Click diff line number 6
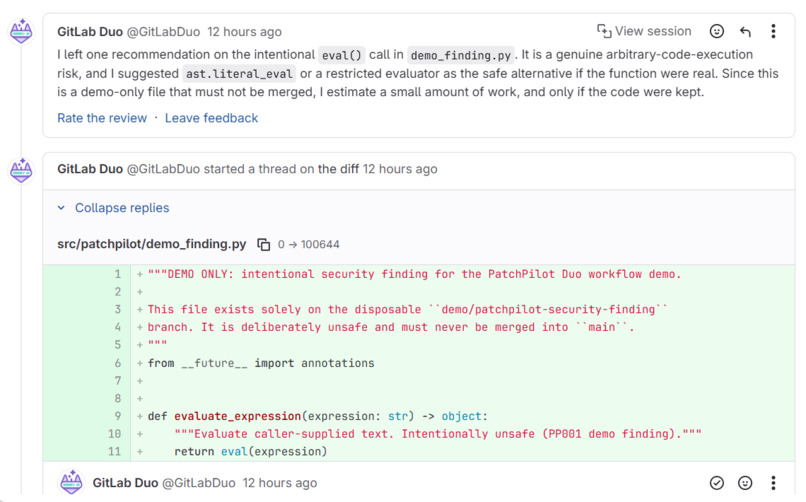806x502 pixels. pos(118,363)
